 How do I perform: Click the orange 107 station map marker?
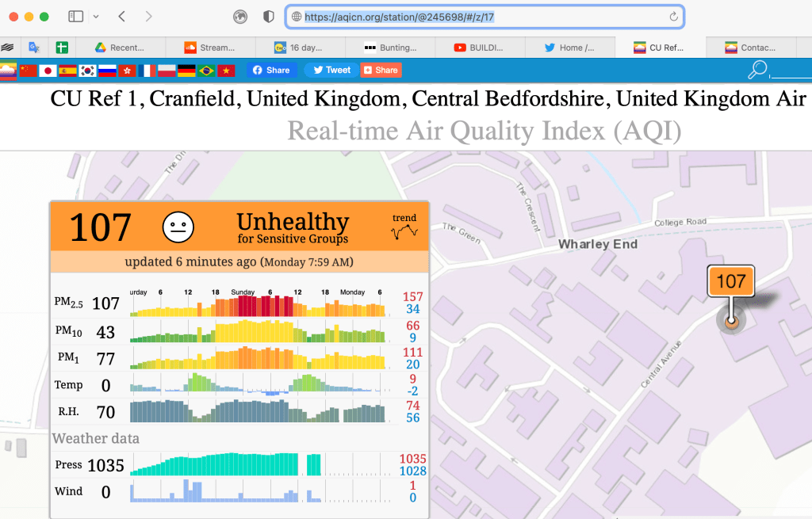click(730, 281)
